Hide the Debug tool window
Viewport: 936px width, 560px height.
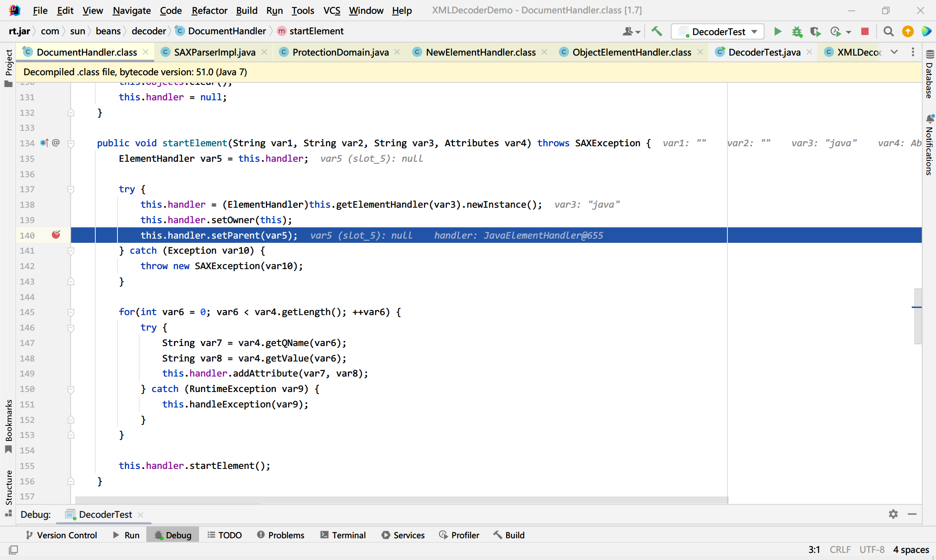click(912, 514)
